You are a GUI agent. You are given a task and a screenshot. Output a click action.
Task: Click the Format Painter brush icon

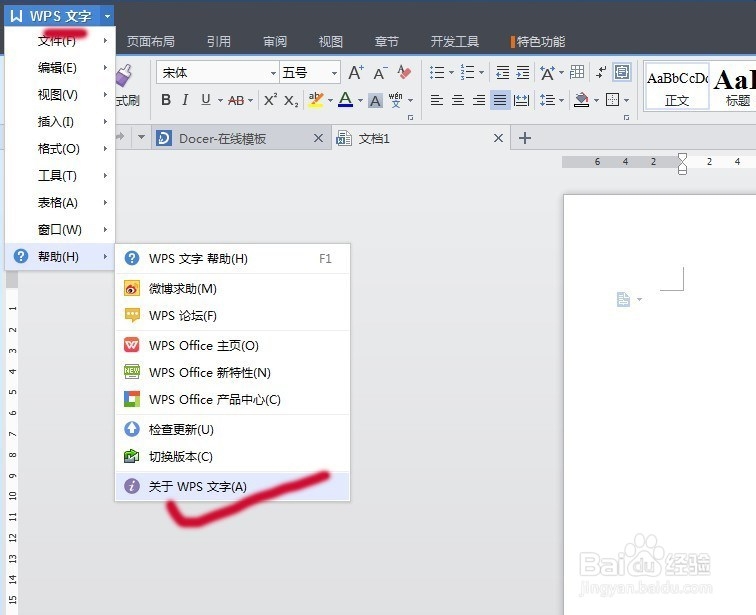coord(124,75)
